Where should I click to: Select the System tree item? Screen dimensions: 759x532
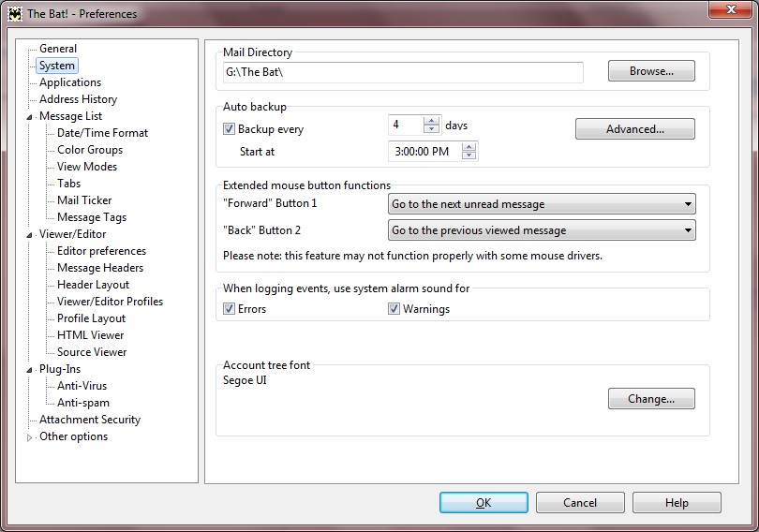pos(57,66)
